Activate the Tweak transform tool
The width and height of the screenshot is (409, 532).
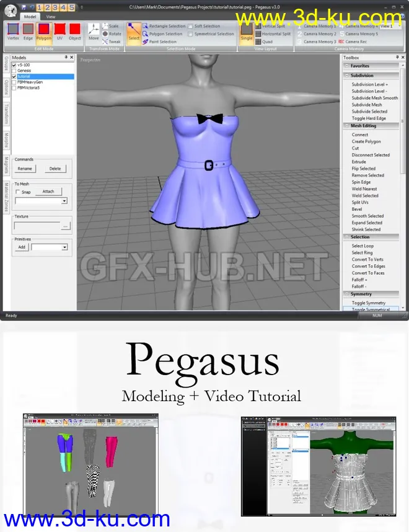tap(112, 42)
